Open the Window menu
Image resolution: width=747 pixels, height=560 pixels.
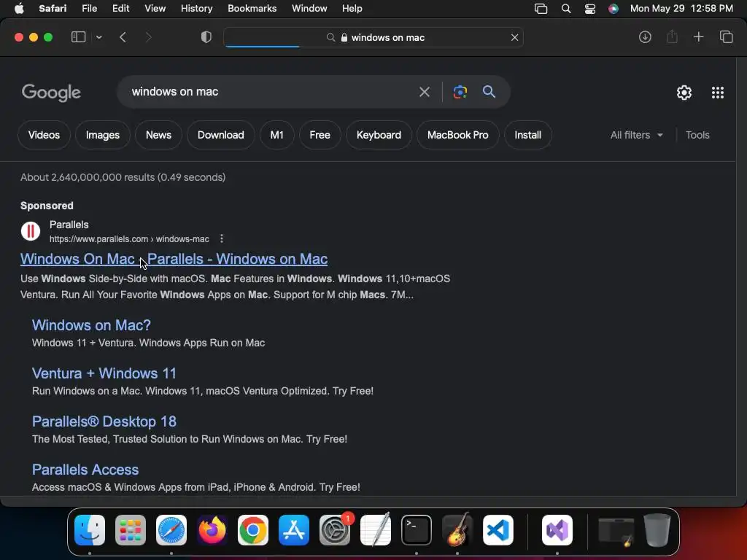tap(309, 9)
